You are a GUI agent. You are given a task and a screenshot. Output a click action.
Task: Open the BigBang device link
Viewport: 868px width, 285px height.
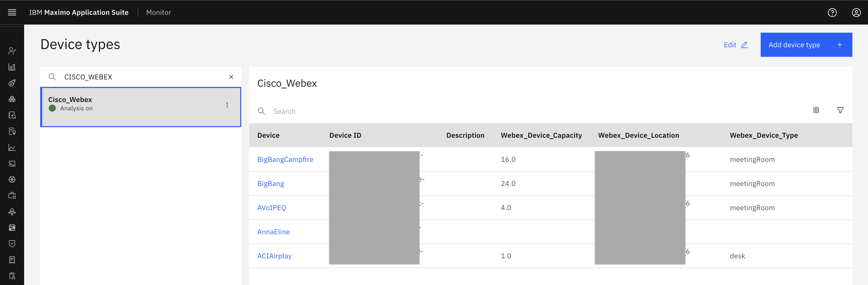pyautogui.click(x=271, y=184)
